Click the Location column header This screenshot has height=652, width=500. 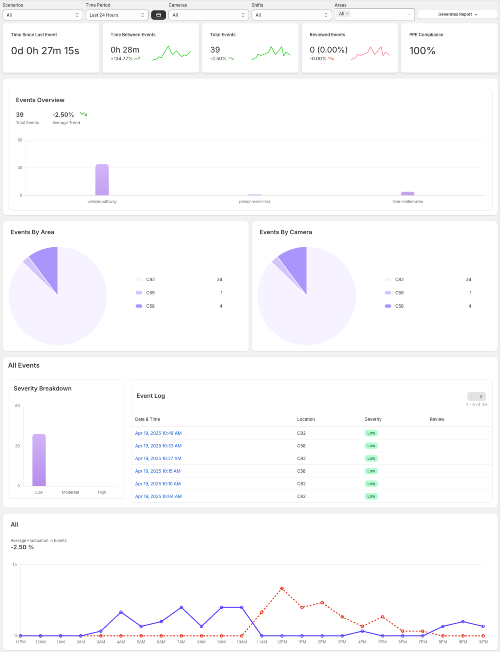(x=306, y=419)
